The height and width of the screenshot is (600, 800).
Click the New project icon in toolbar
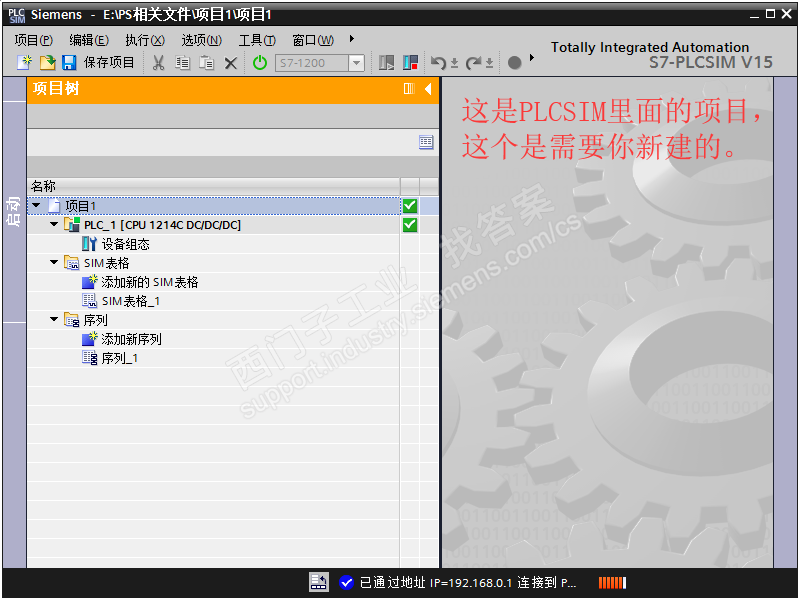(24, 62)
